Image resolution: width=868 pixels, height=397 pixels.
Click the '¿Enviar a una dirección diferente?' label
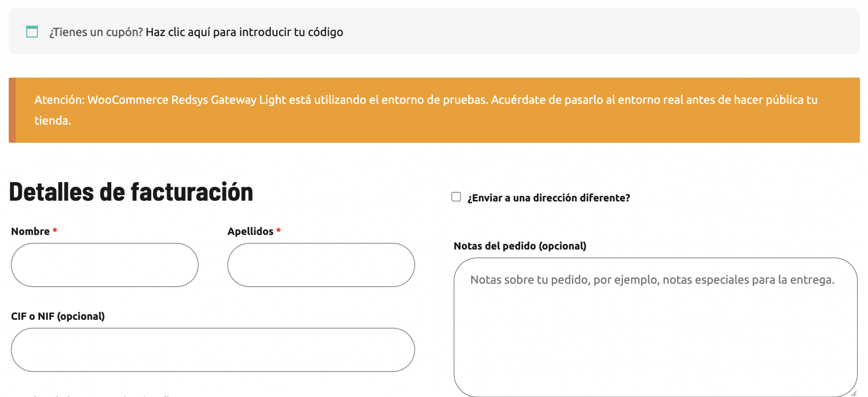pyautogui.click(x=549, y=198)
